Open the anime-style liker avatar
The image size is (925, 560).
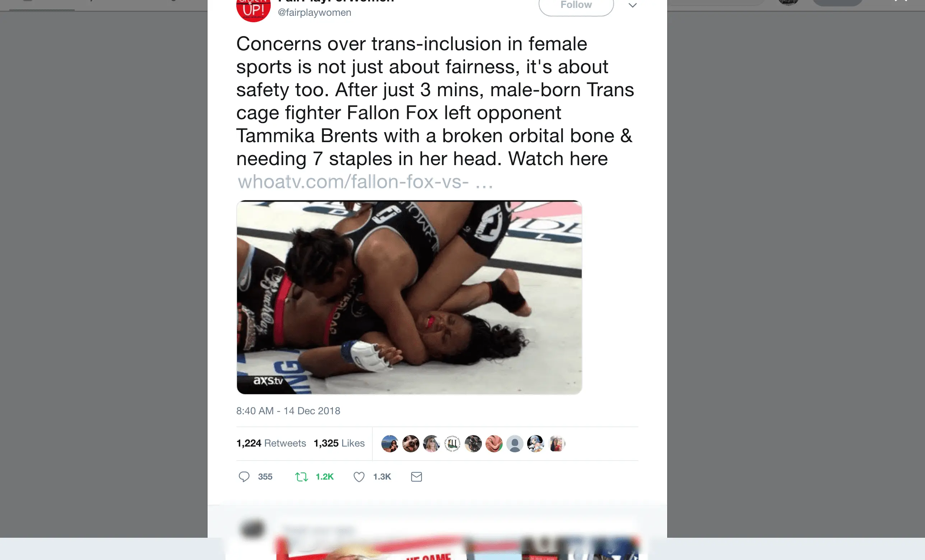536,444
